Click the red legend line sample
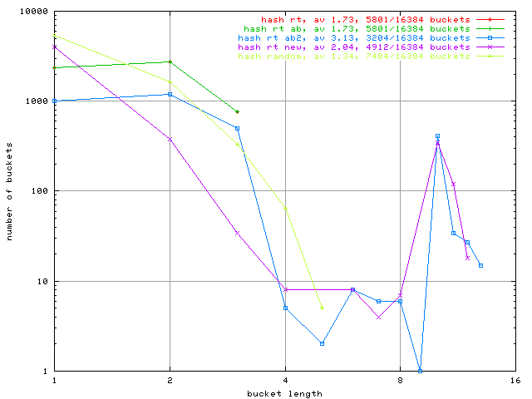 pos(490,20)
